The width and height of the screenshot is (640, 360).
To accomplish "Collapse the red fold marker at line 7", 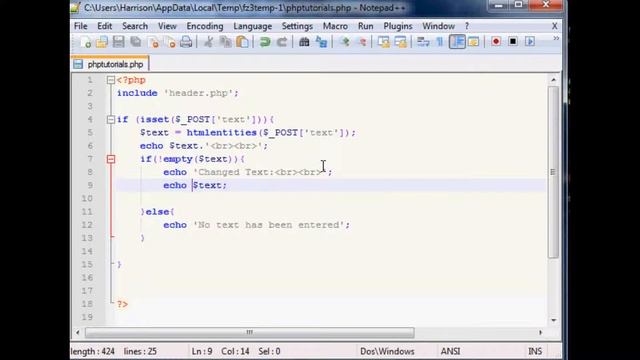I will [111, 159].
